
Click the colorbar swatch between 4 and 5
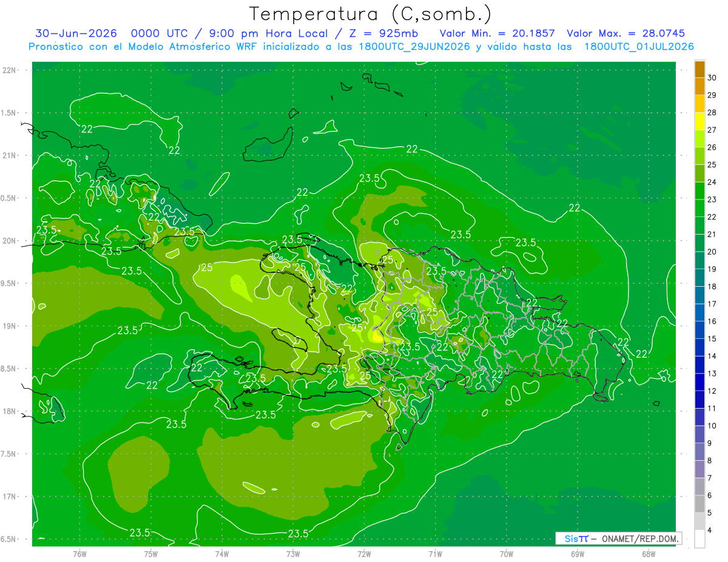click(699, 521)
